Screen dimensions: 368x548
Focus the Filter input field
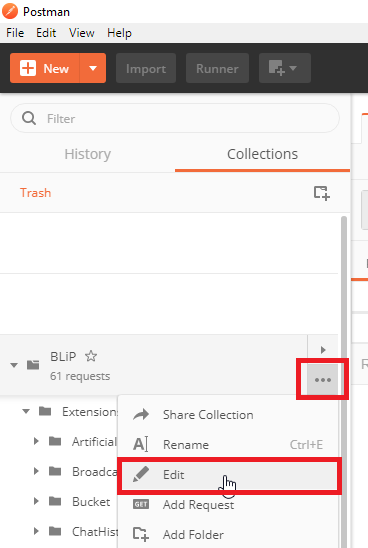[175, 118]
